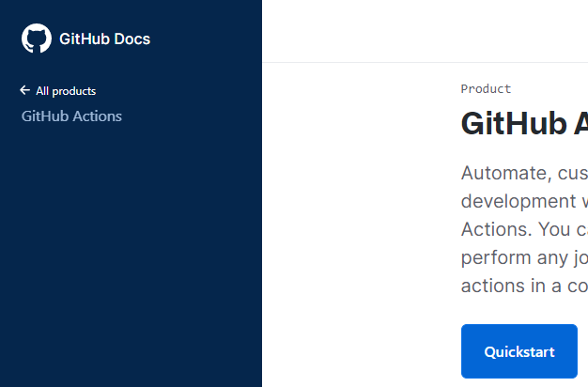Open the GitHub Docs home link

[x=104, y=39]
